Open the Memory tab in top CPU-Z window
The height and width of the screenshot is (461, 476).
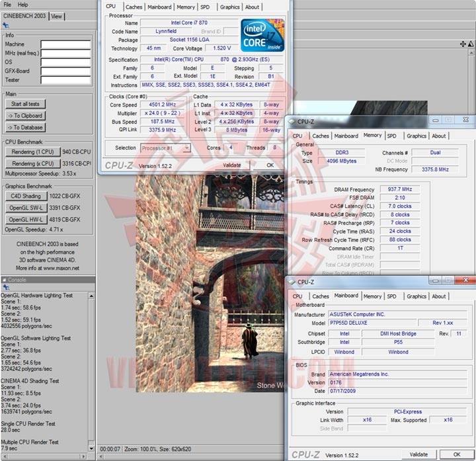tap(186, 7)
